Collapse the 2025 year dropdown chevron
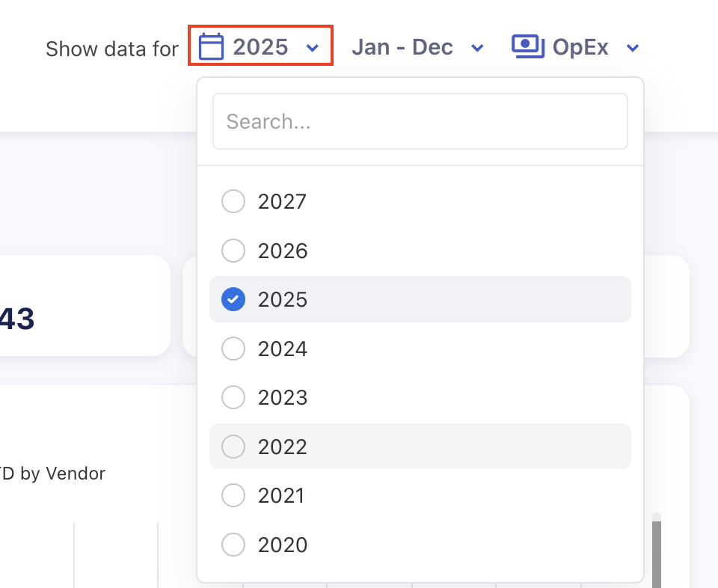Image resolution: width=718 pixels, height=588 pixels. pos(313,48)
